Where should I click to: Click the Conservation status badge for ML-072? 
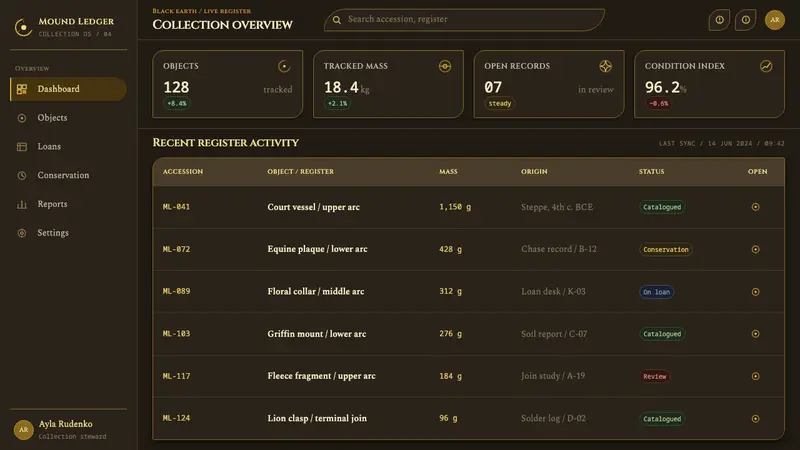[x=665, y=249]
